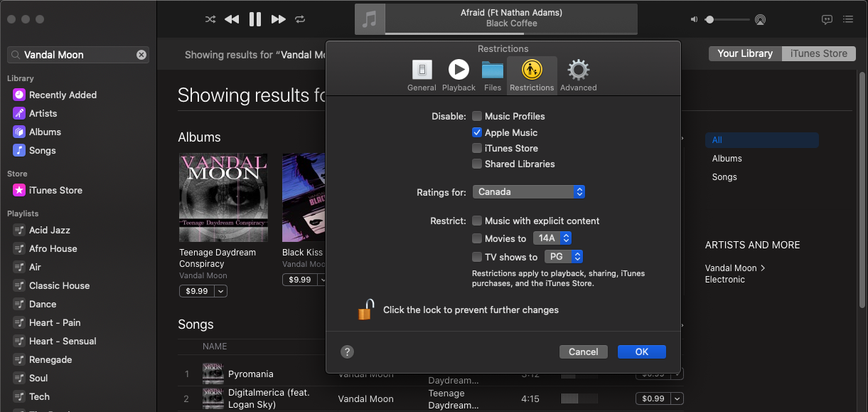Select the Pyromania song row

point(430,374)
